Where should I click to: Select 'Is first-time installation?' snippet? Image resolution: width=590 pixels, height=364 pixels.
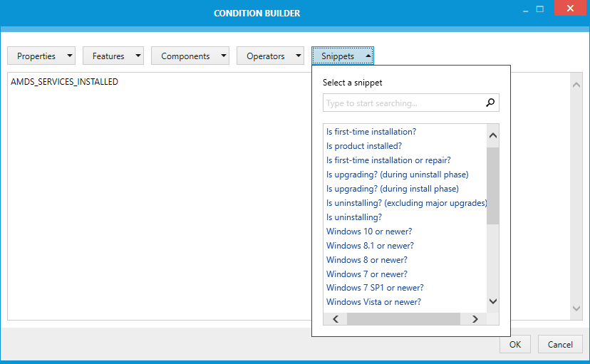click(371, 132)
